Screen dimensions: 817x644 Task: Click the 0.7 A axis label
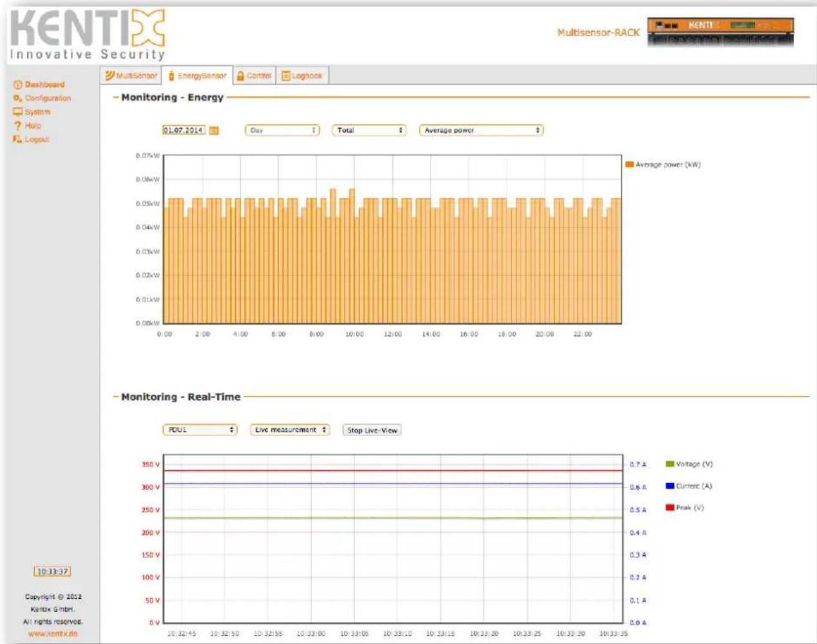638,464
